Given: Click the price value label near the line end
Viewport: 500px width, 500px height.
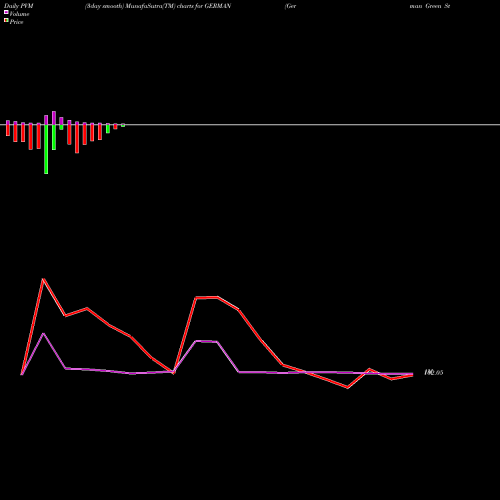Looking at the screenshot, I should point(434,372).
